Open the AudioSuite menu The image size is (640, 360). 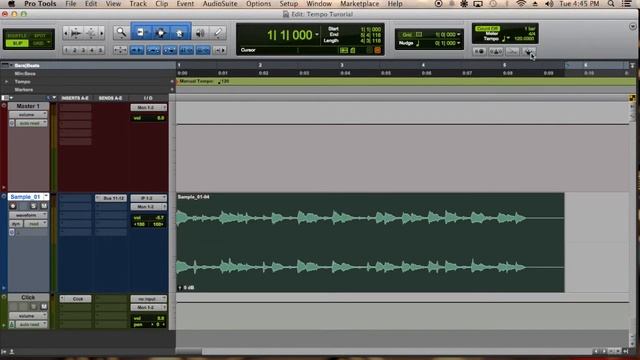[x=220, y=4]
